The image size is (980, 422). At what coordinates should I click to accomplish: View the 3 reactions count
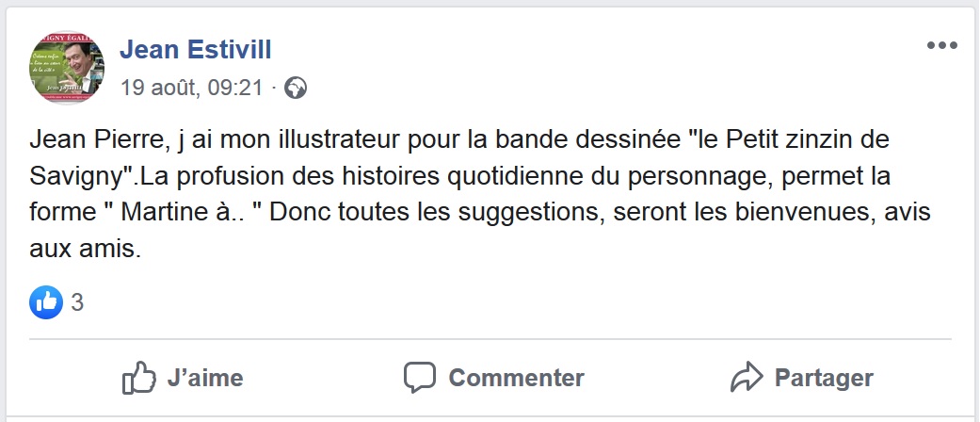point(77,303)
